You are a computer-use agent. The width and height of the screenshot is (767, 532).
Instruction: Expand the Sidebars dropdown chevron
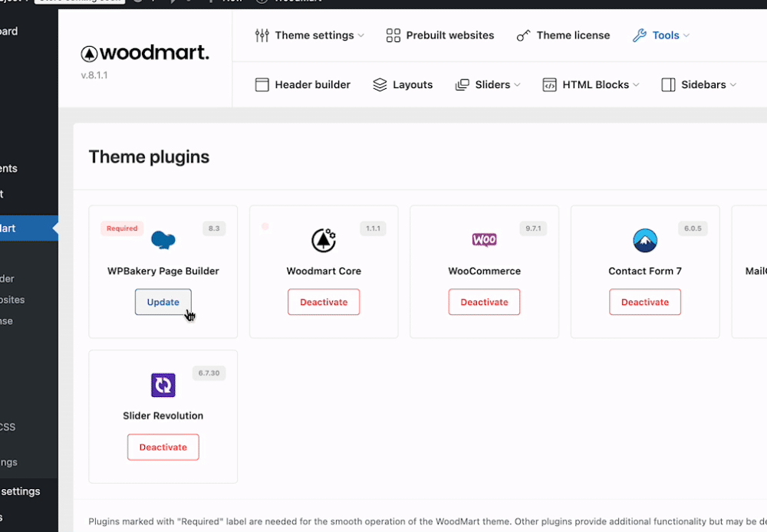pyautogui.click(x=732, y=85)
